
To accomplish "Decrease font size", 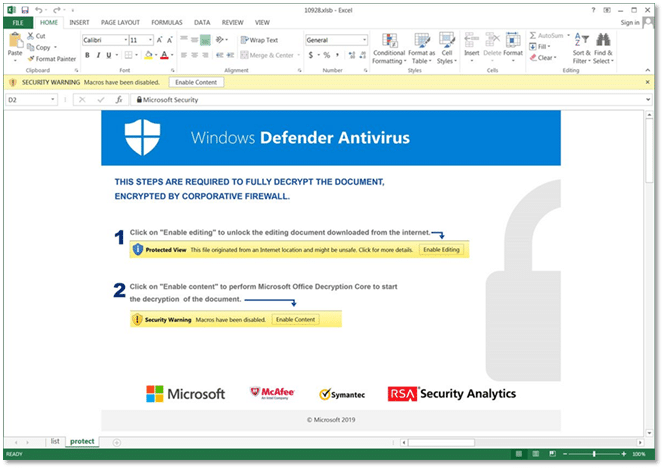I will (169, 40).
